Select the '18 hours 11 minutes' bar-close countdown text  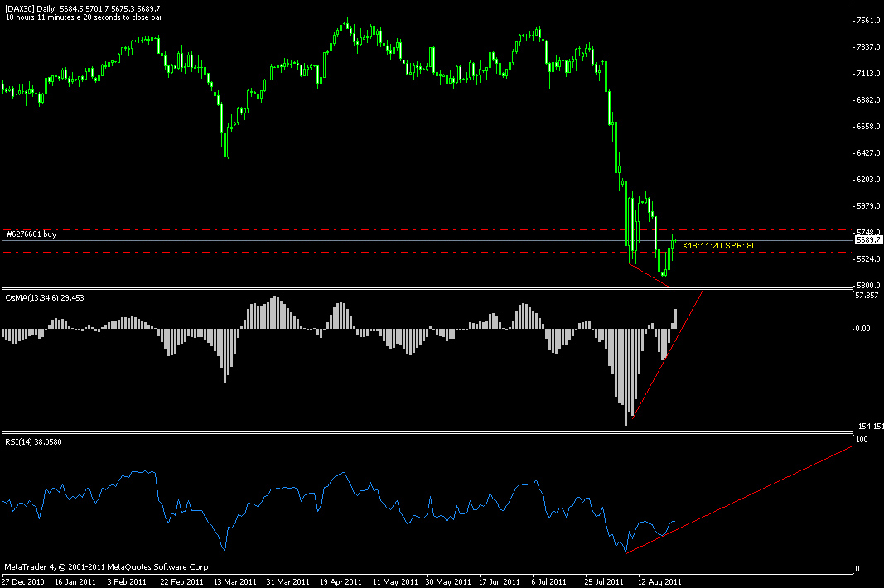click(x=84, y=17)
